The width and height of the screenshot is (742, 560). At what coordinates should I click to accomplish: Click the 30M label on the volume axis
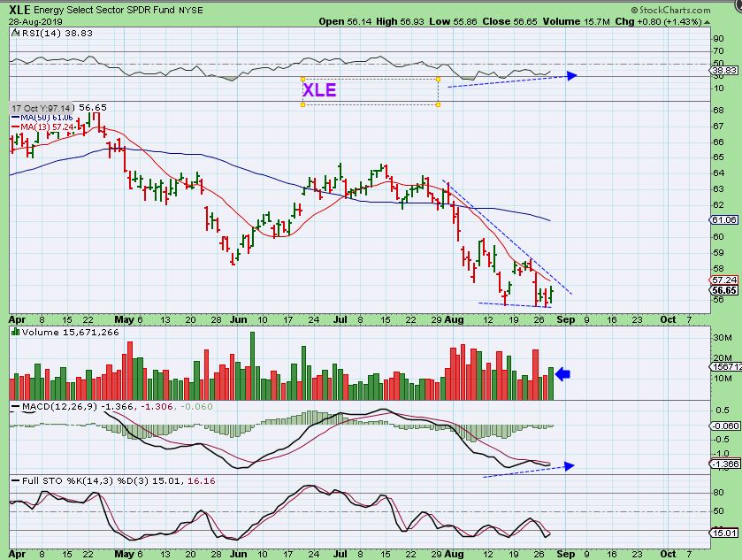[723, 338]
